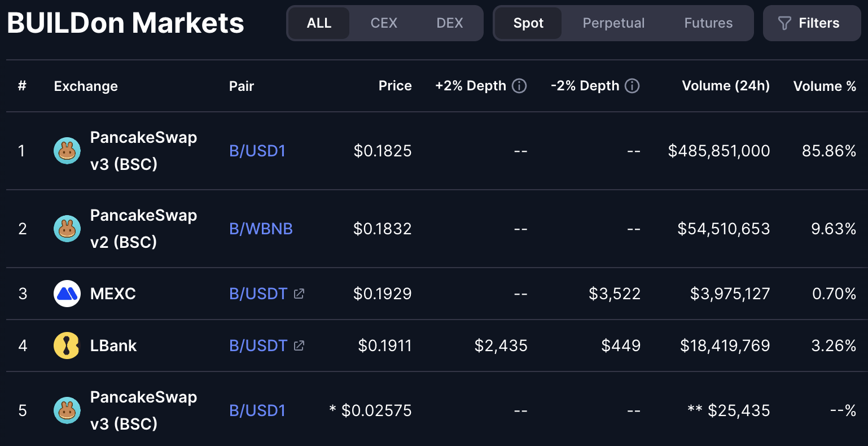Show Futures markets
The image size is (868, 446).
click(x=708, y=23)
